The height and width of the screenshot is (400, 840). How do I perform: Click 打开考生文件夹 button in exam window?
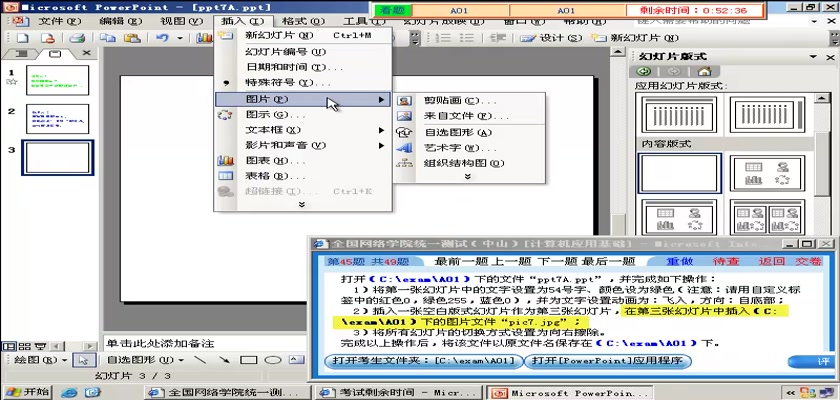(x=423, y=361)
